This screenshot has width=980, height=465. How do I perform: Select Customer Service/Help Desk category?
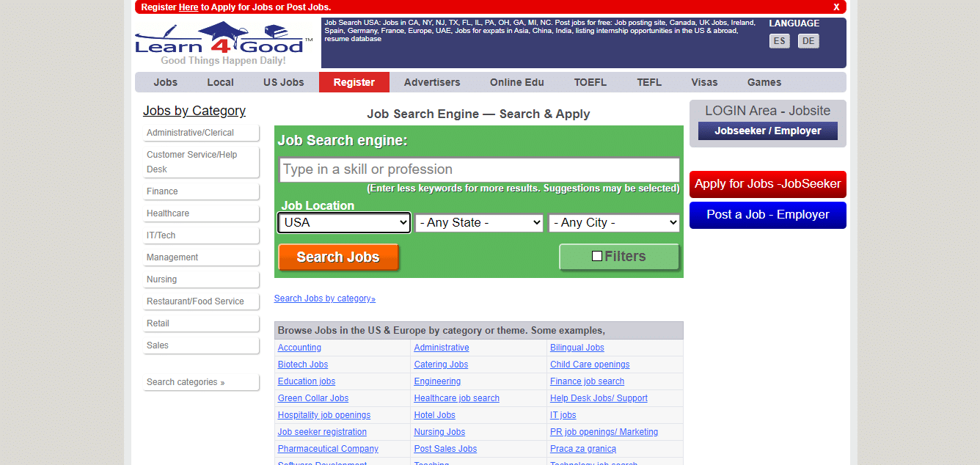[x=202, y=162]
